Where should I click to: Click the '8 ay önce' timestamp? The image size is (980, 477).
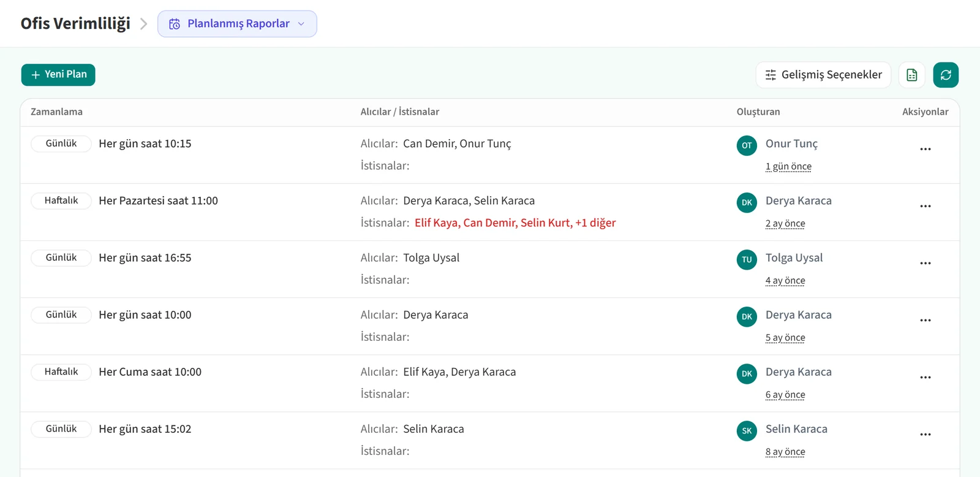point(785,452)
